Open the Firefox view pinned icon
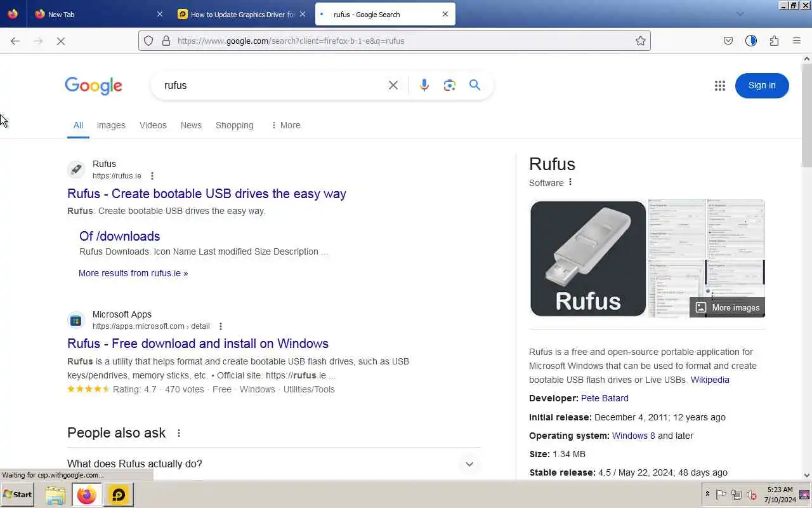The width and height of the screenshot is (812, 508). coord(13,14)
